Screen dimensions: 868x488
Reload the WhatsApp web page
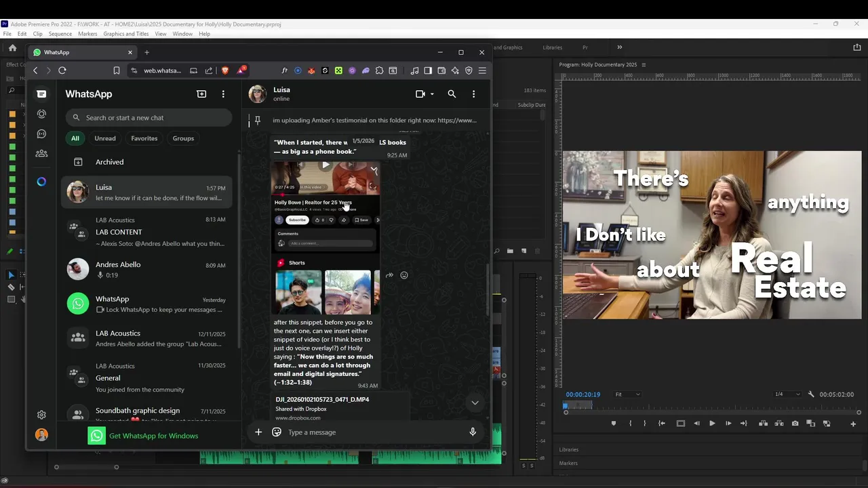coord(62,70)
